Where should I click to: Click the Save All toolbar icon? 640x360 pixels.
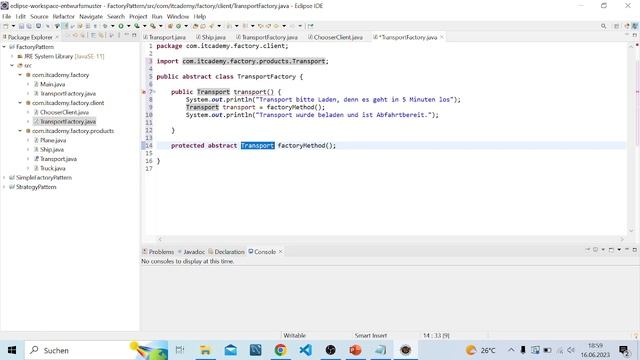tap(29, 26)
